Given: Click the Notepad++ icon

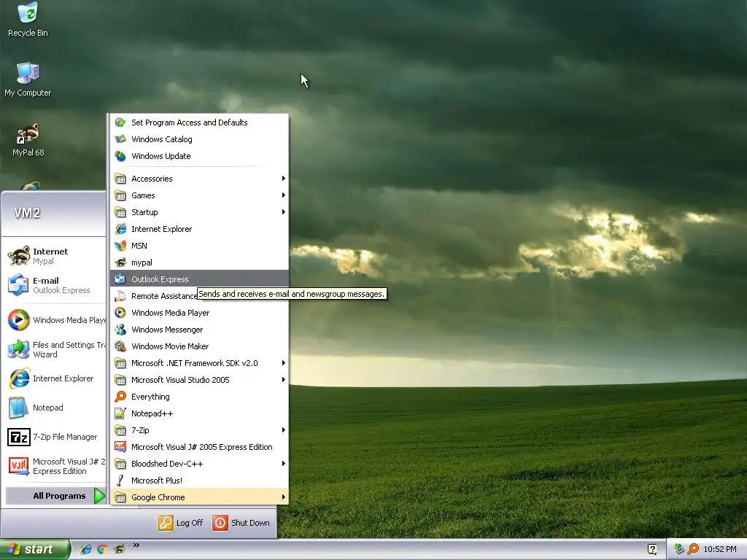Looking at the screenshot, I should coord(120,413).
